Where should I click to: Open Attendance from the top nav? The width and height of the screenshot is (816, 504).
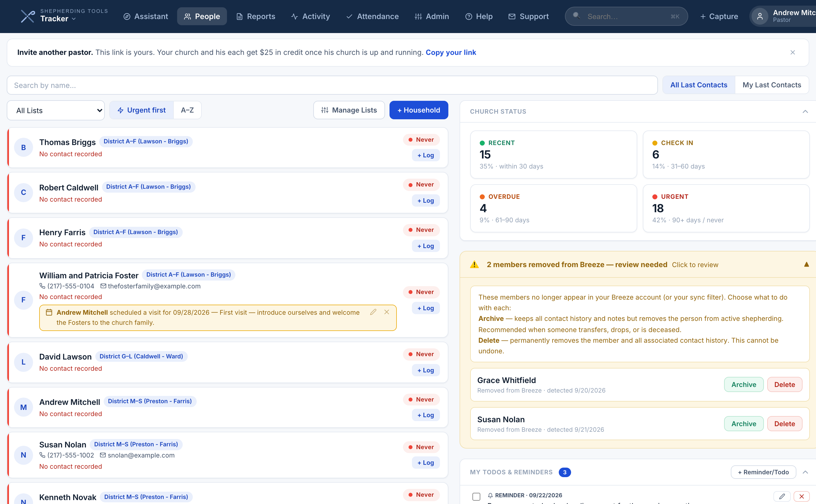coord(372,16)
